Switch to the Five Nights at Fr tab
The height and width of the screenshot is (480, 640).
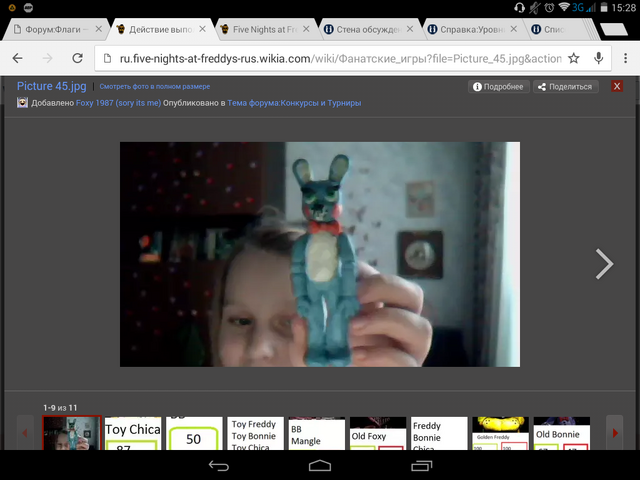(x=264, y=29)
